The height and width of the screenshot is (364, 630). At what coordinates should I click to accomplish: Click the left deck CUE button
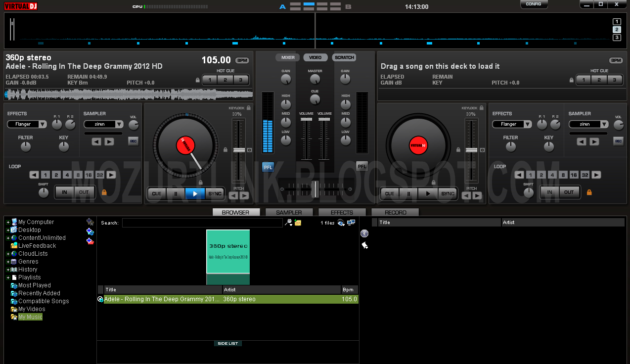[x=157, y=193]
